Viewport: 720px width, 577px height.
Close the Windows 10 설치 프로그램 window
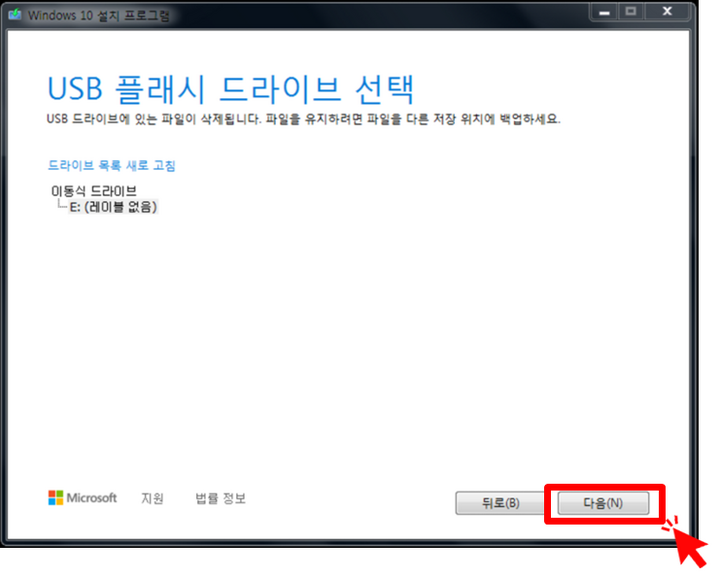667,12
